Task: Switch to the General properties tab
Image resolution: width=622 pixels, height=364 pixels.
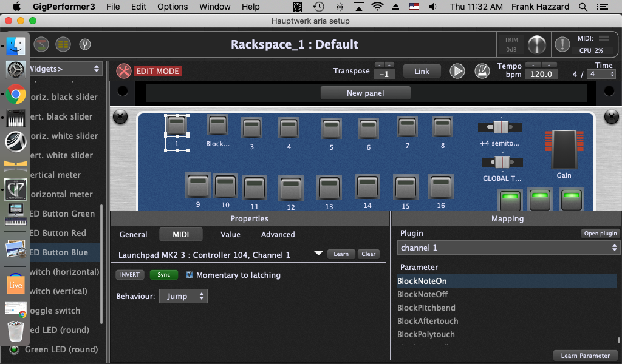Action: (133, 234)
